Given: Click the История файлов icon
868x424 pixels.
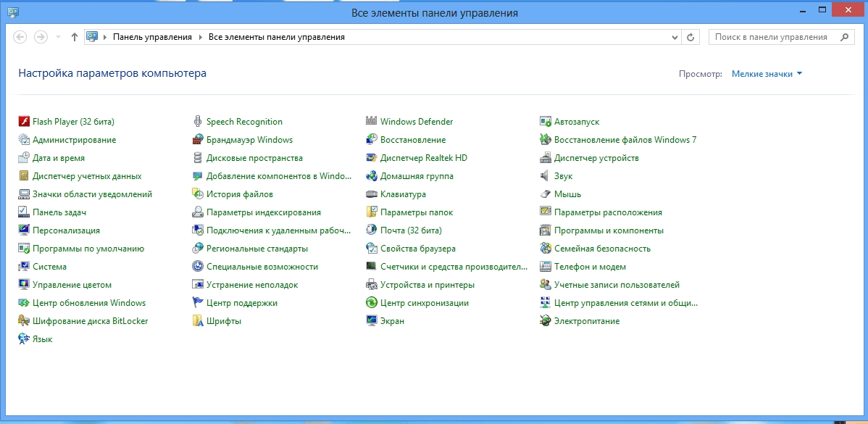Looking at the screenshot, I should point(198,194).
